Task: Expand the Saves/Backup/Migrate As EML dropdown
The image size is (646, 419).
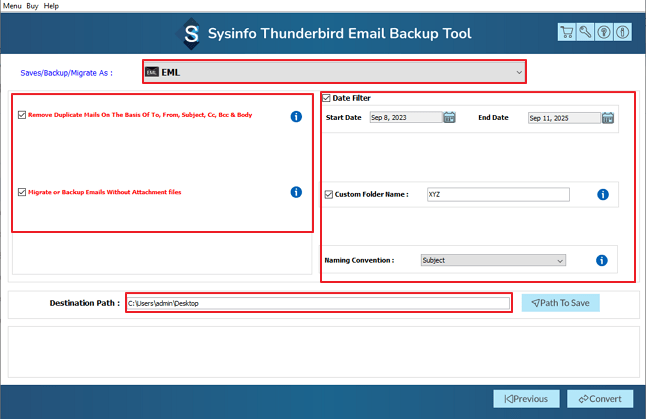Action: [x=334, y=72]
